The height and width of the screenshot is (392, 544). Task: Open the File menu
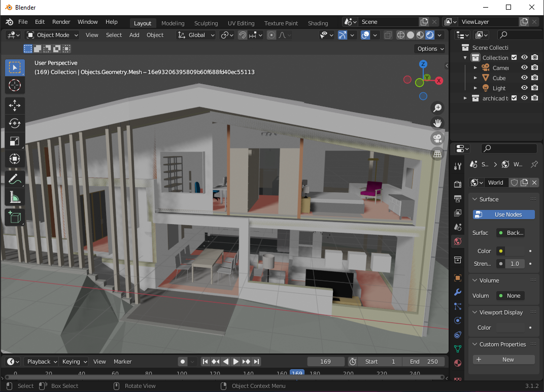click(23, 22)
